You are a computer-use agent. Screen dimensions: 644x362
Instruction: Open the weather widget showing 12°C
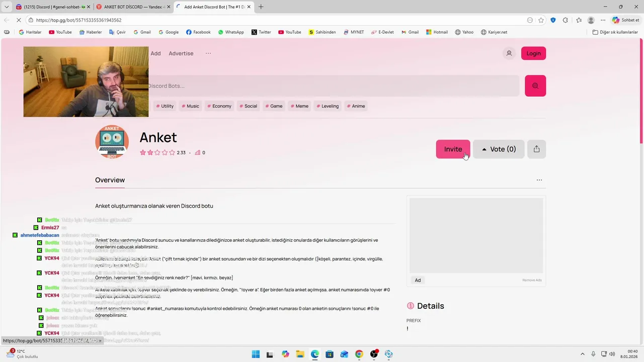point(21,354)
